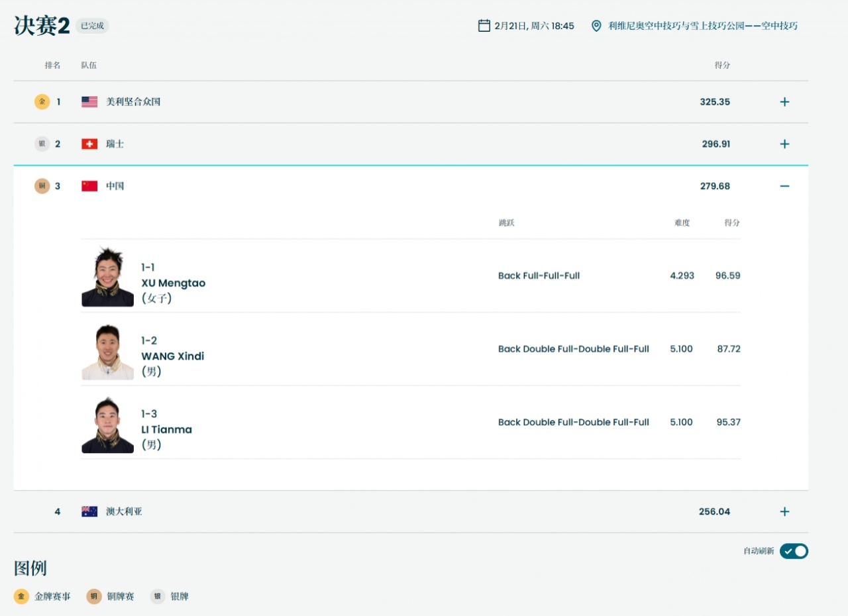Image resolution: width=848 pixels, height=616 pixels.
Task: Click the bronze medal badge beside China
Action: click(42, 186)
